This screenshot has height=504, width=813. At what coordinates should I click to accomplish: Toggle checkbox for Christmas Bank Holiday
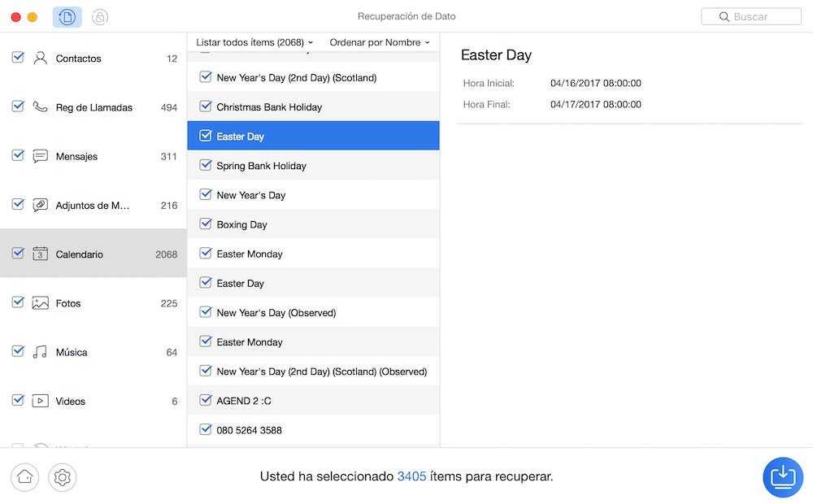206,106
